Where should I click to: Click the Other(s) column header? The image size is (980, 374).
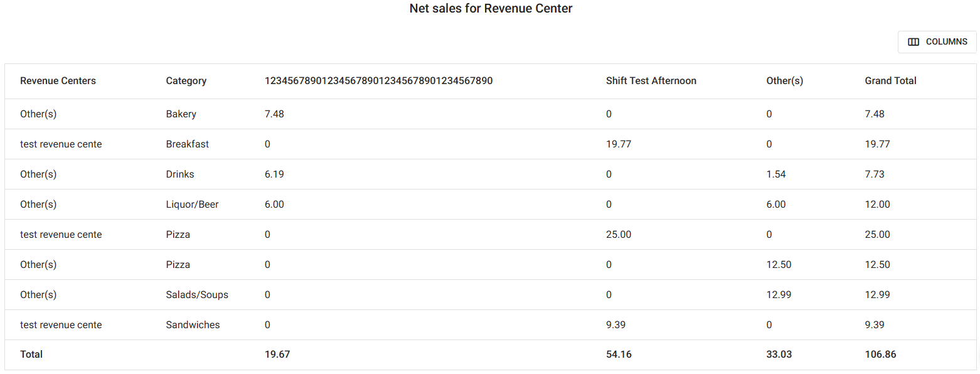click(784, 81)
